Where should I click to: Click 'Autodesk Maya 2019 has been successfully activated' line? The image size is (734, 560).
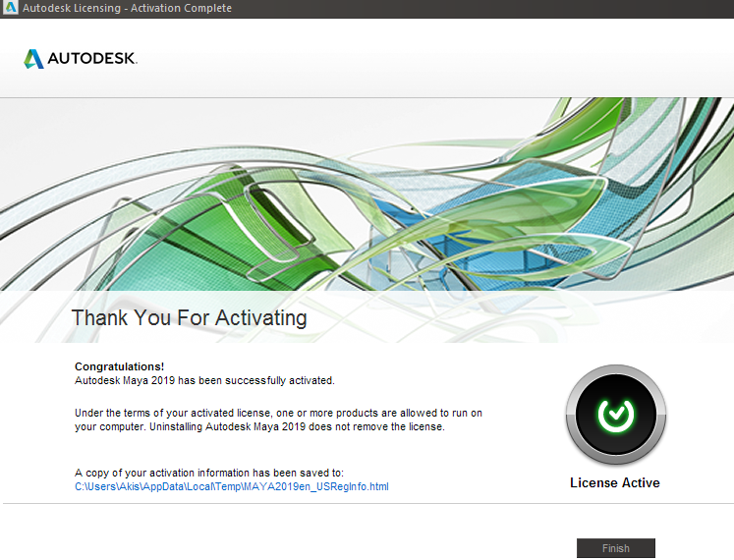pos(204,380)
